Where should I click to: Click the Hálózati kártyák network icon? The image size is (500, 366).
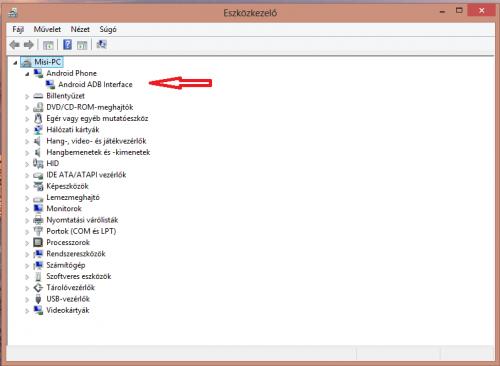click(x=38, y=130)
